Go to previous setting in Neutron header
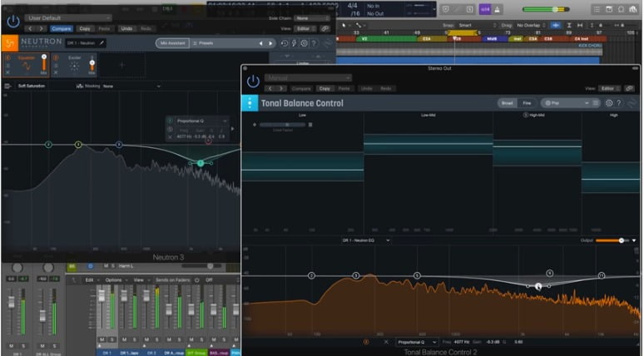 (x=30, y=29)
